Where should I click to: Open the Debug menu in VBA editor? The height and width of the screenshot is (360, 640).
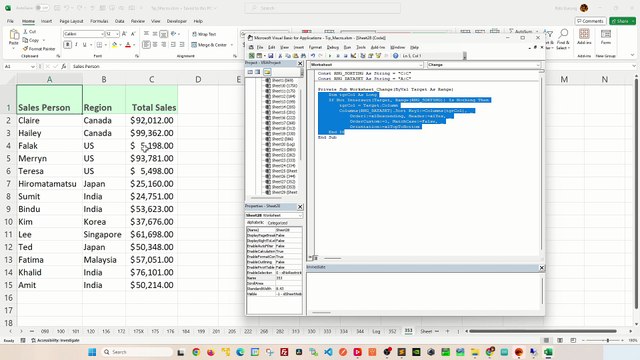[x=333, y=47]
